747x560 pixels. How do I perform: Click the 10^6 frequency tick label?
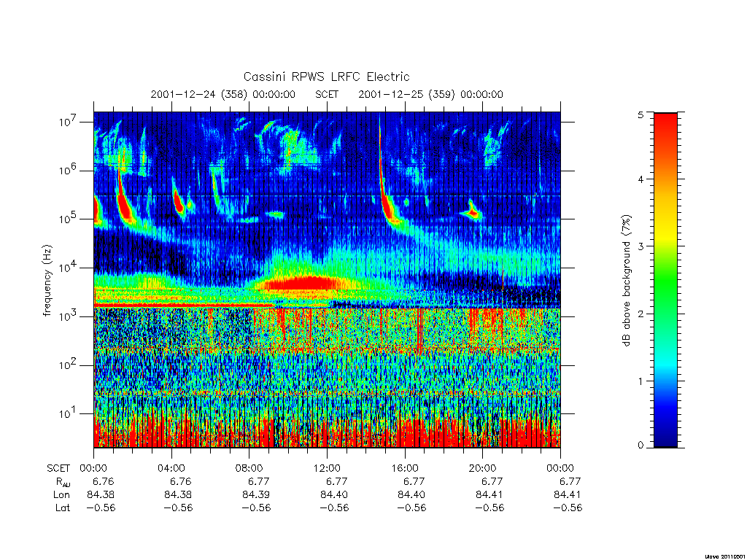[68, 170]
